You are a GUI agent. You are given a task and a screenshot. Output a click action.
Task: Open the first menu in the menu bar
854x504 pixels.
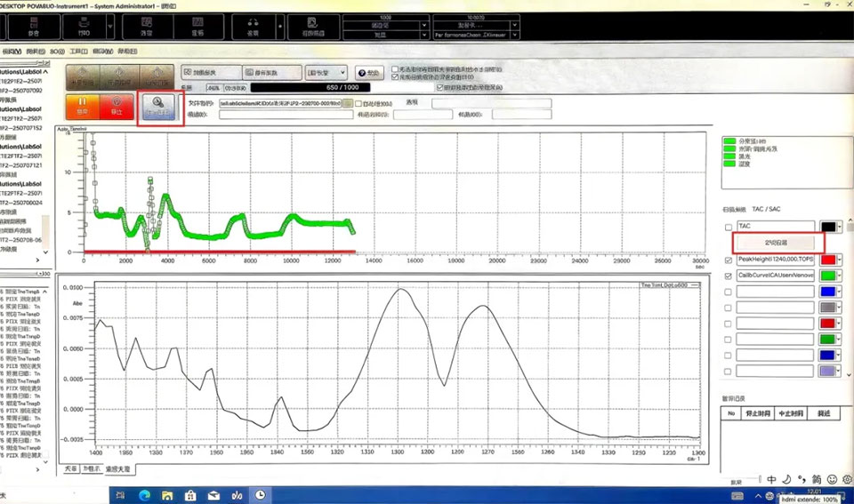click(12, 52)
